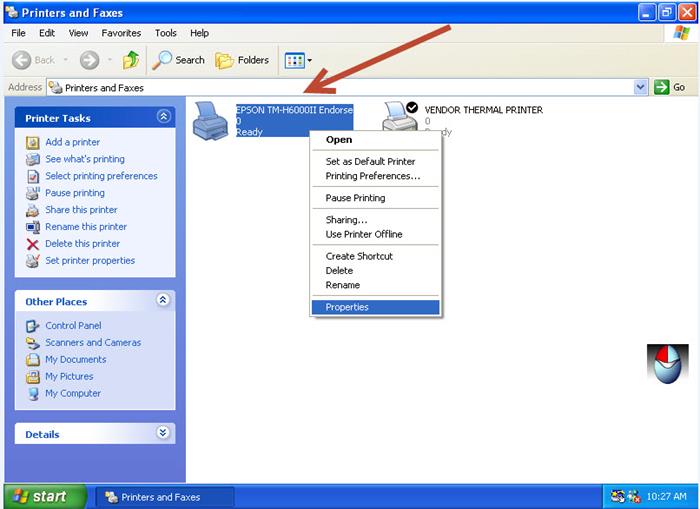Go up one folder level
The height and width of the screenshot is (509, 700).
131,60
